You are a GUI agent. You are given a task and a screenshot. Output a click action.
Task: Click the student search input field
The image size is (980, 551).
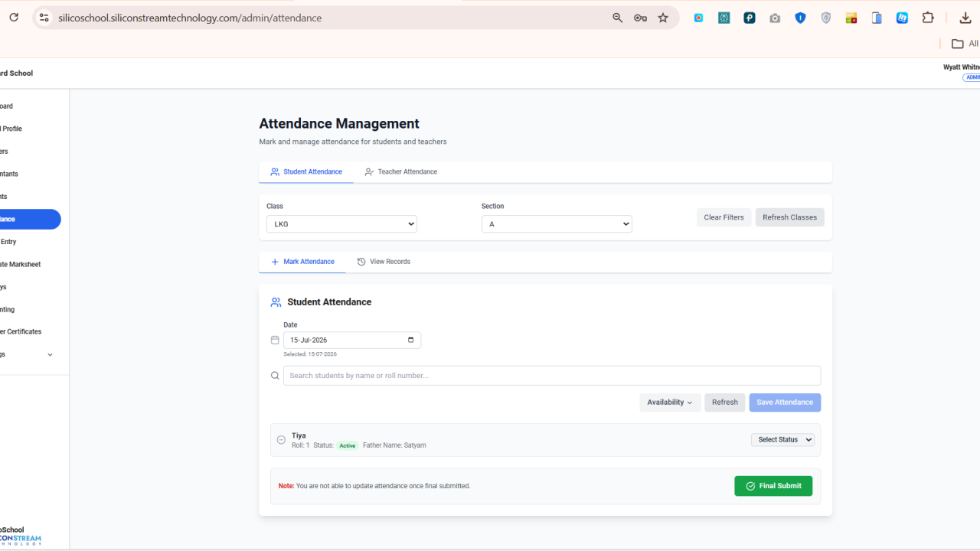coord(552,376)
